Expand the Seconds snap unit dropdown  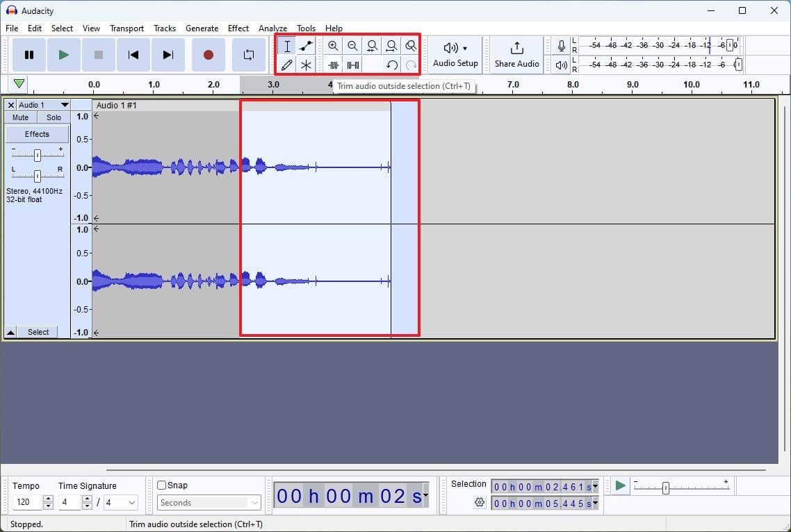pos(209,503)
